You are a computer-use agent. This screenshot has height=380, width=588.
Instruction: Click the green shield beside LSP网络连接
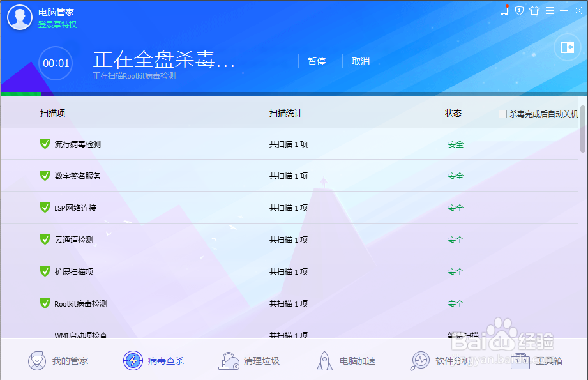click(45, 208)
